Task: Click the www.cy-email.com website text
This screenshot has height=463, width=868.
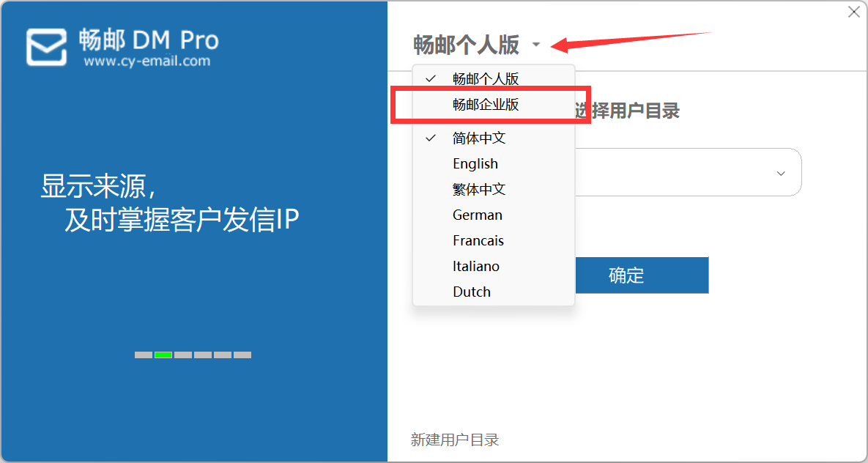Action: (x=147, y=61)
